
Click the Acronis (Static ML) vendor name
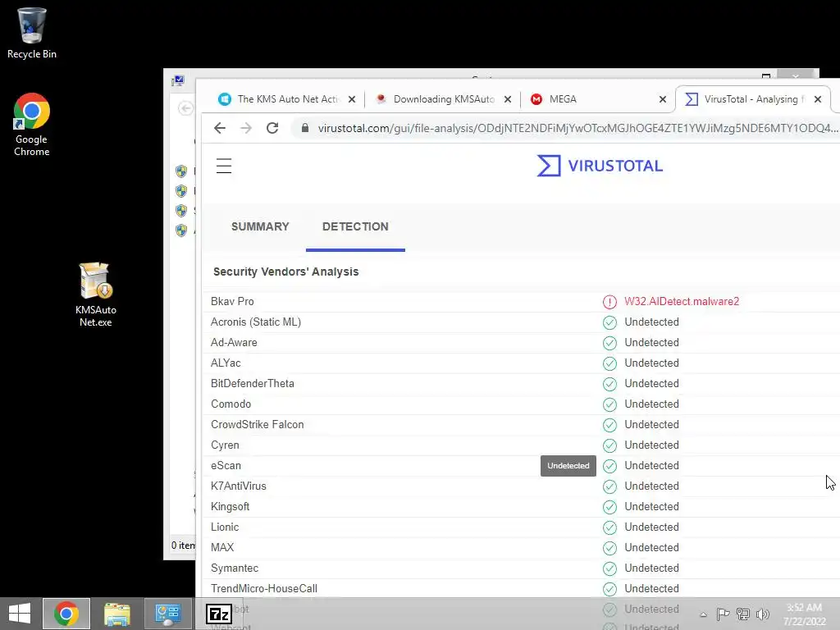pos(256,322)
